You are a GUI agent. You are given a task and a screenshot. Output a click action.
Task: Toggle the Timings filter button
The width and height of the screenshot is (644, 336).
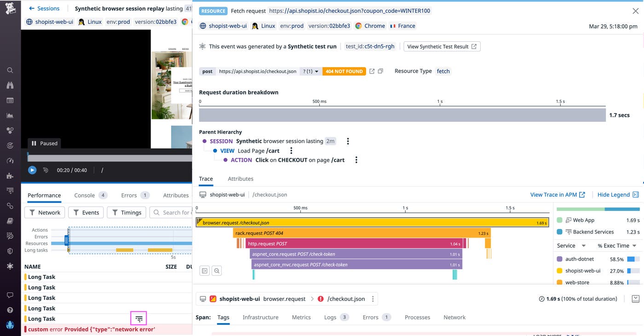126,212
